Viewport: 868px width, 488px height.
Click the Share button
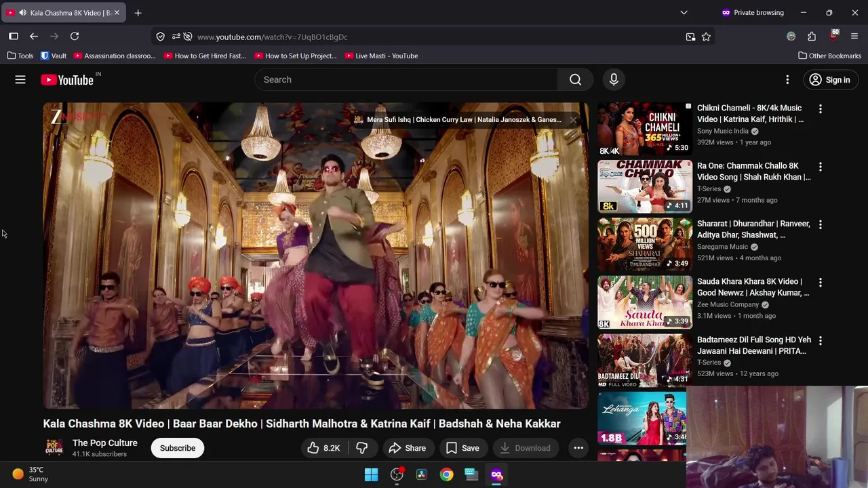coord(407,448)
